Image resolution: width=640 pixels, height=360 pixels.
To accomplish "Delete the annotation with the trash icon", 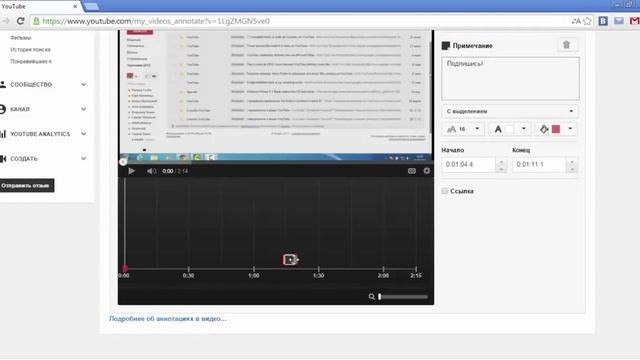I will [x=567, y=45].
